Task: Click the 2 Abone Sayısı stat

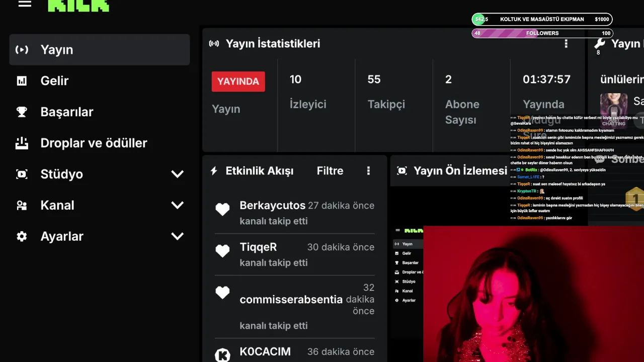Action: tap(462, 99)
